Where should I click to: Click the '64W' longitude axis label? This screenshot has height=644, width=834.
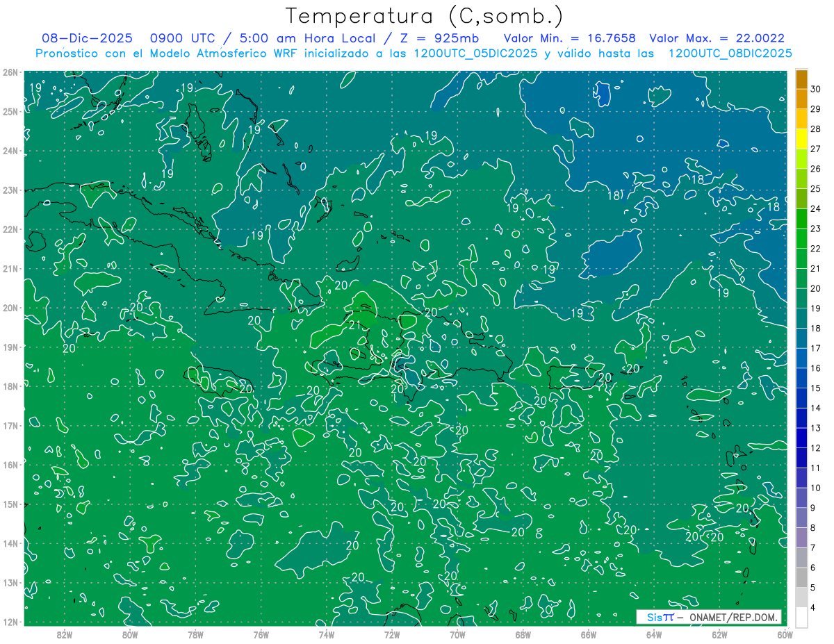tap(654, 634)
